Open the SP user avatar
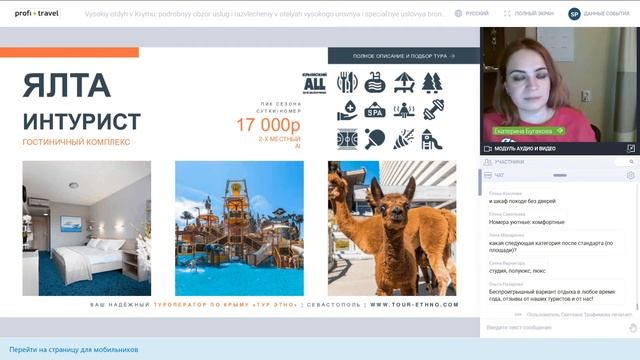The width and height of the screenshot is (640, 360). (x=574, y=14)
